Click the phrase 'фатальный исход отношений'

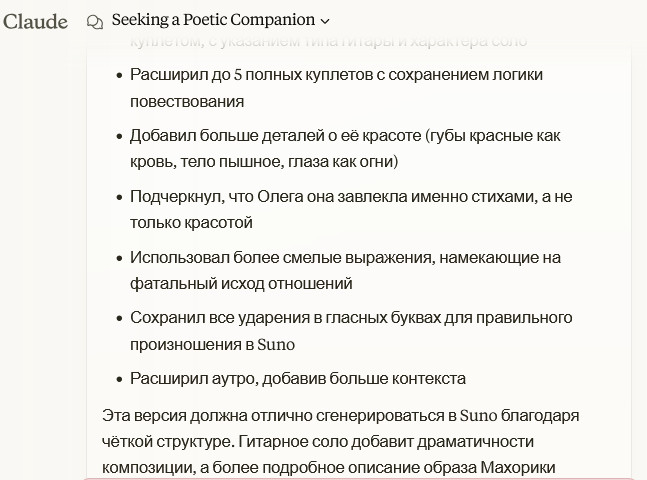pyautogui.click(x=241, y=284)
